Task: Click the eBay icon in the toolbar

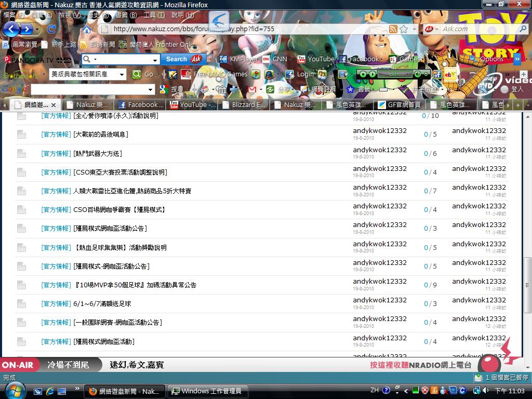Action: point(450,74)
